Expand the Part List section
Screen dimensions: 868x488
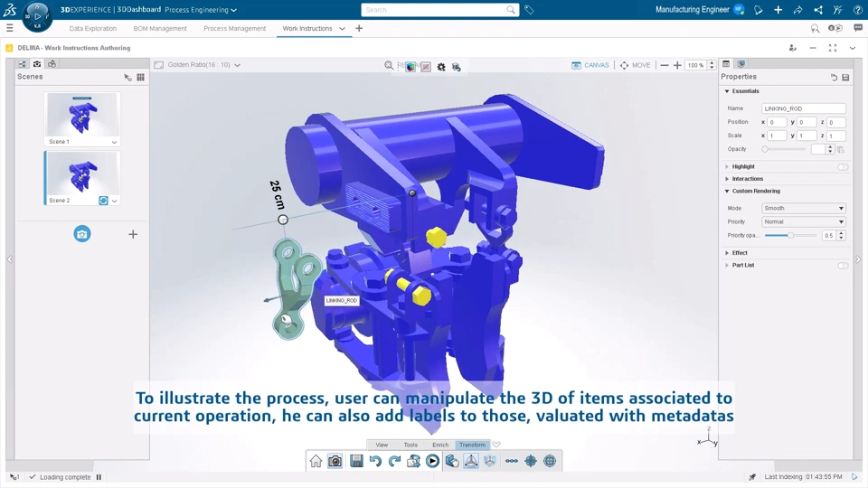727,265
